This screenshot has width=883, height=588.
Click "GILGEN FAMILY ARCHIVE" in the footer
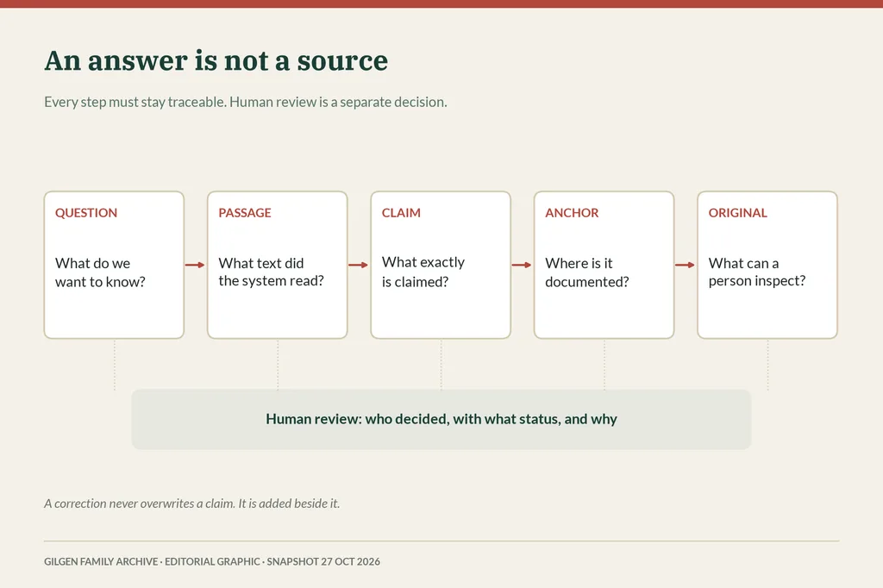pos(102,561)
